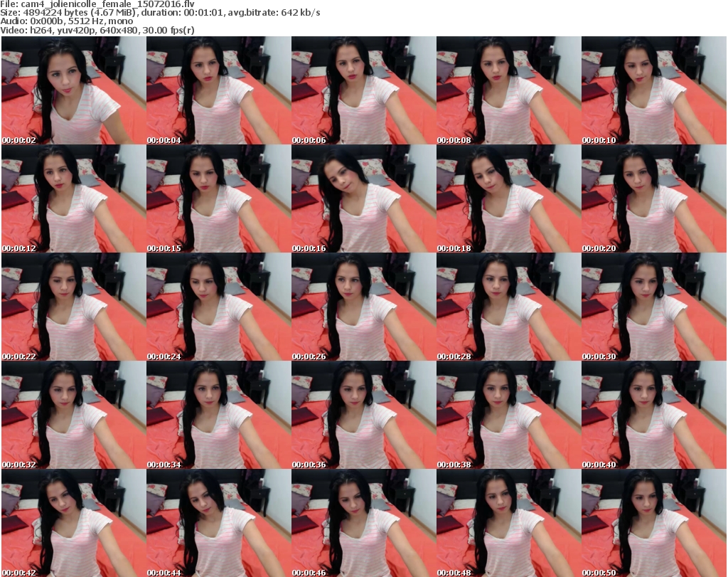Click the 'Audio: 0x000b, 5512 Hz, mono' line
The image size is (728, 577).
pos(66,21)
